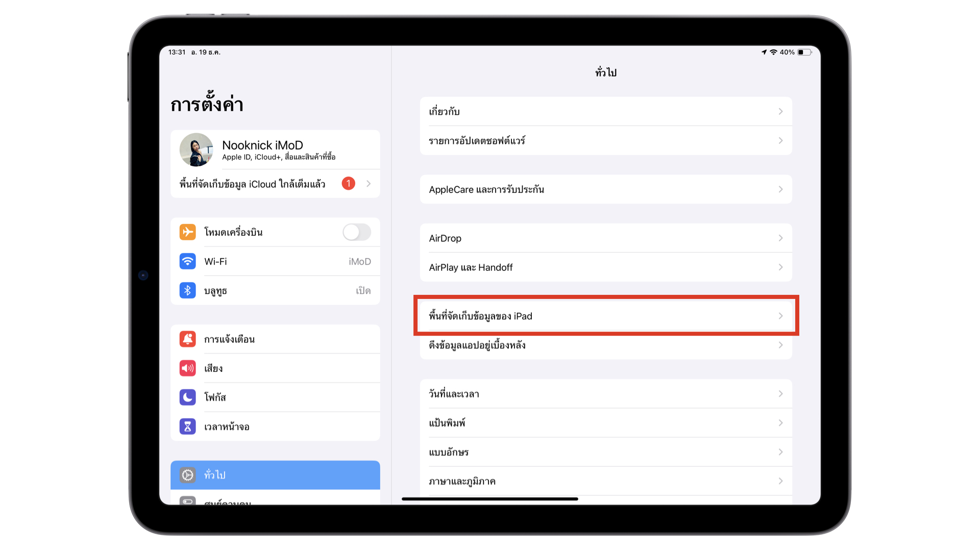Tap the Bluetooth icon in sidebar

(x=187, y=290)
